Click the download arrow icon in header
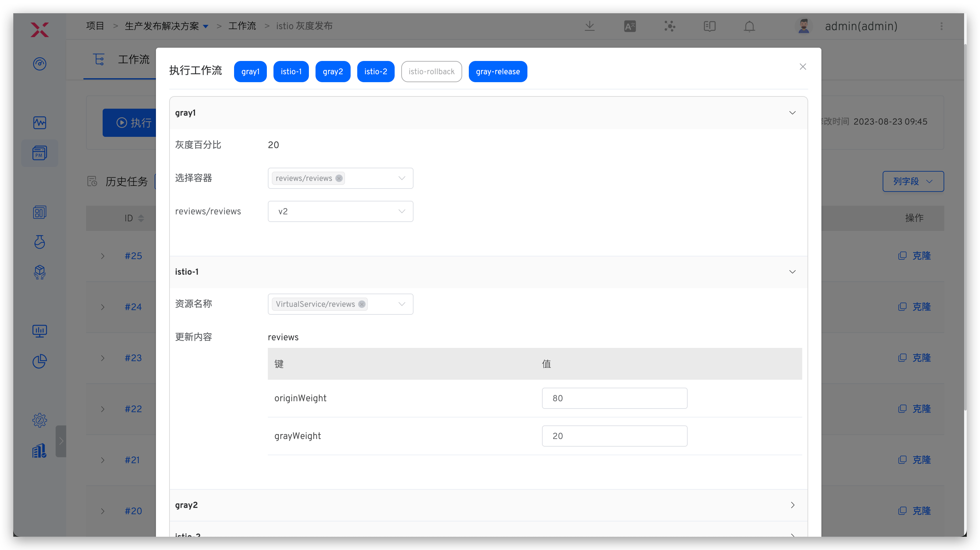This screenshot has height=550, width=980. pos(589,26)
